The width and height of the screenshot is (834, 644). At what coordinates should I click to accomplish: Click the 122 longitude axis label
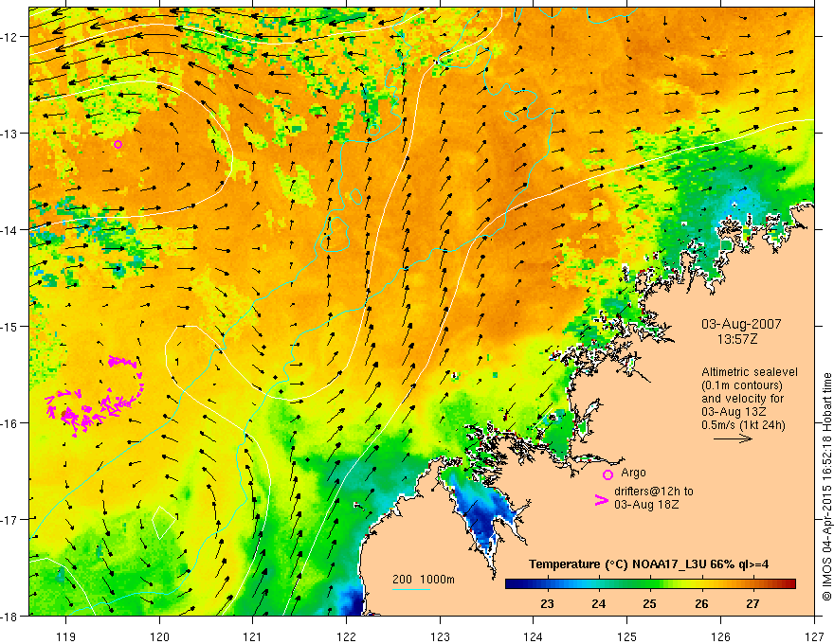(346, 636)
